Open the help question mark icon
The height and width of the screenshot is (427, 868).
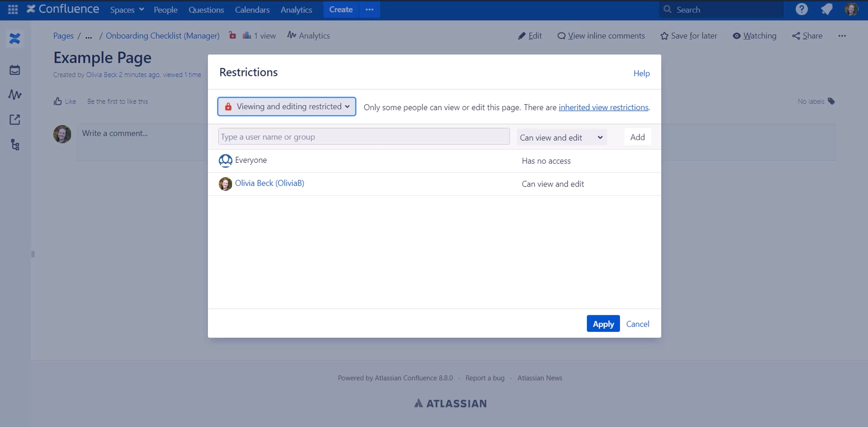point(802,9)
